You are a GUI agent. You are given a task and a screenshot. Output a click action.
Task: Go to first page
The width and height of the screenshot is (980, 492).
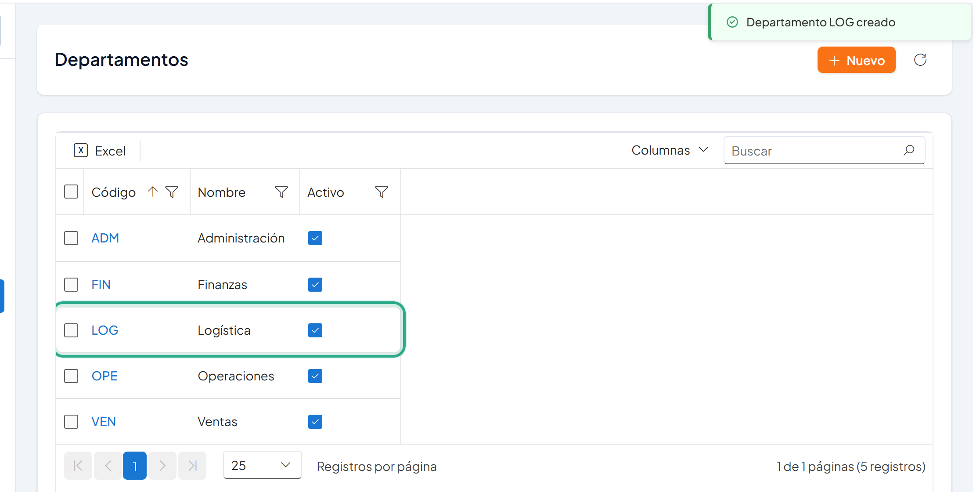(78, 465)
